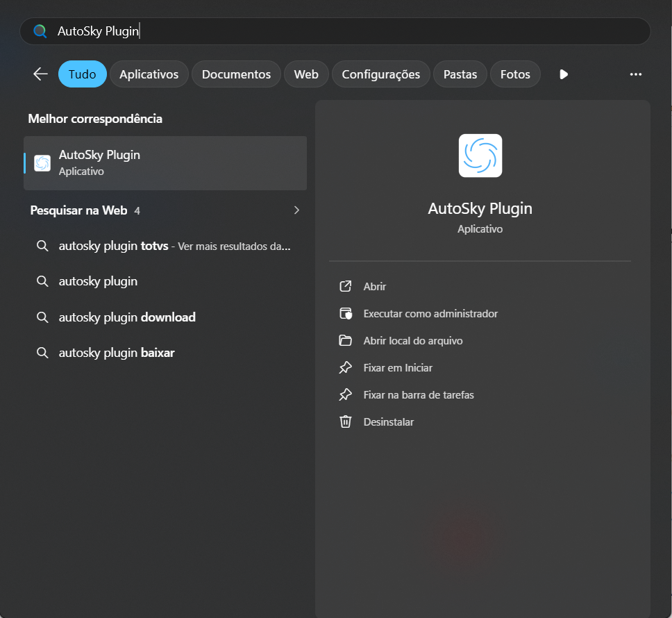Click the trash can uninstall icon
Screen dimensions: 672x618
pyautogui.click(x=346, y=421)
